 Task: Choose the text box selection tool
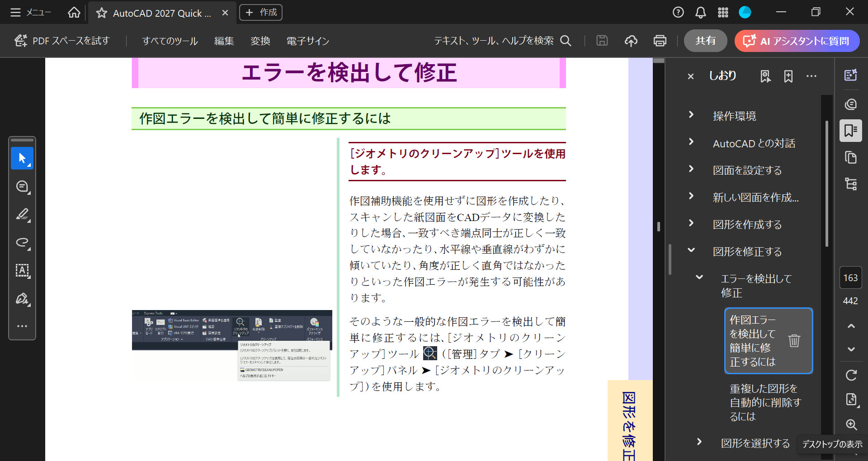(x=22, y=270)
